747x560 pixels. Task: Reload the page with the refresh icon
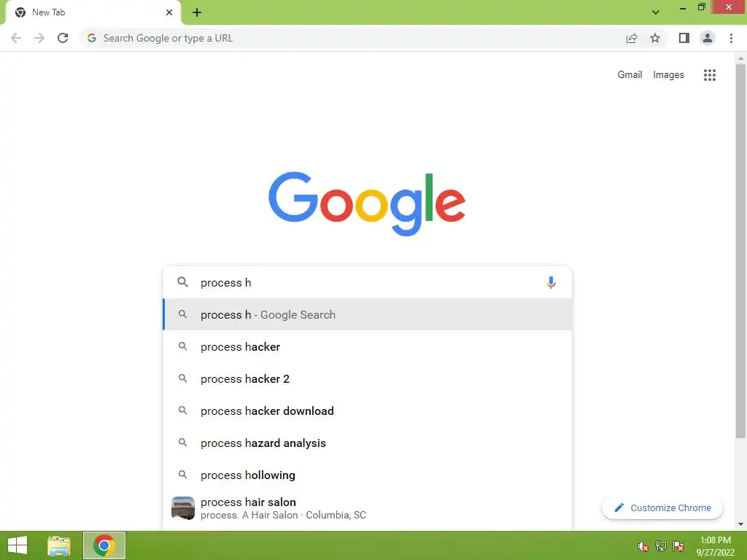pyautogui.click(x=63, y=38)
